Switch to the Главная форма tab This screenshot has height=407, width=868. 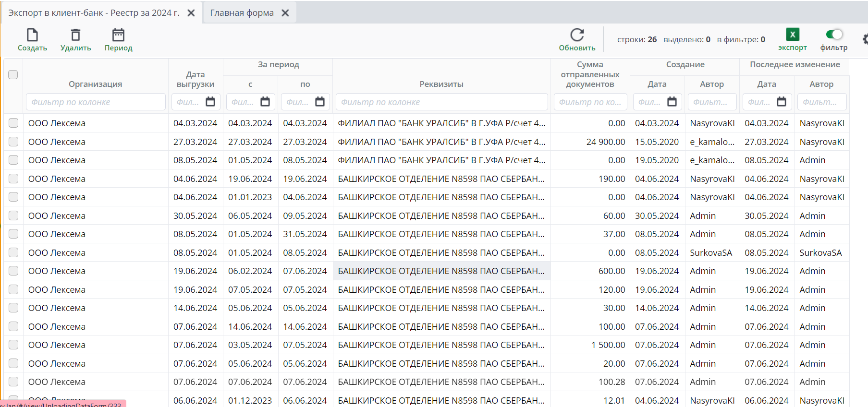point(242,13)
